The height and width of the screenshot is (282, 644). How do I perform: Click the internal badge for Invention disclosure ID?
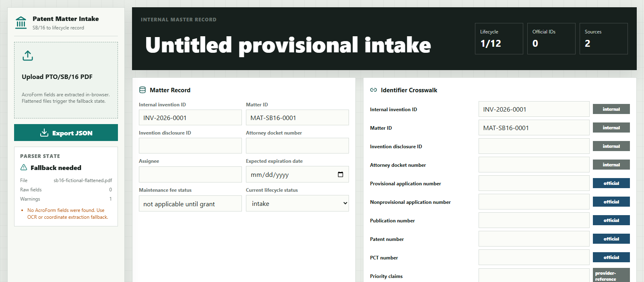[x=611, y=146]
